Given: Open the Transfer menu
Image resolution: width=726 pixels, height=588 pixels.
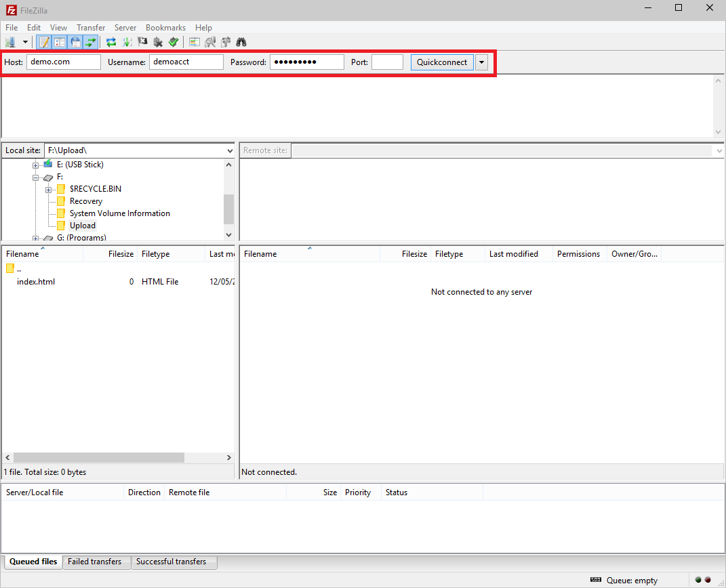Looking at the screenshot, I should [91, 27].
